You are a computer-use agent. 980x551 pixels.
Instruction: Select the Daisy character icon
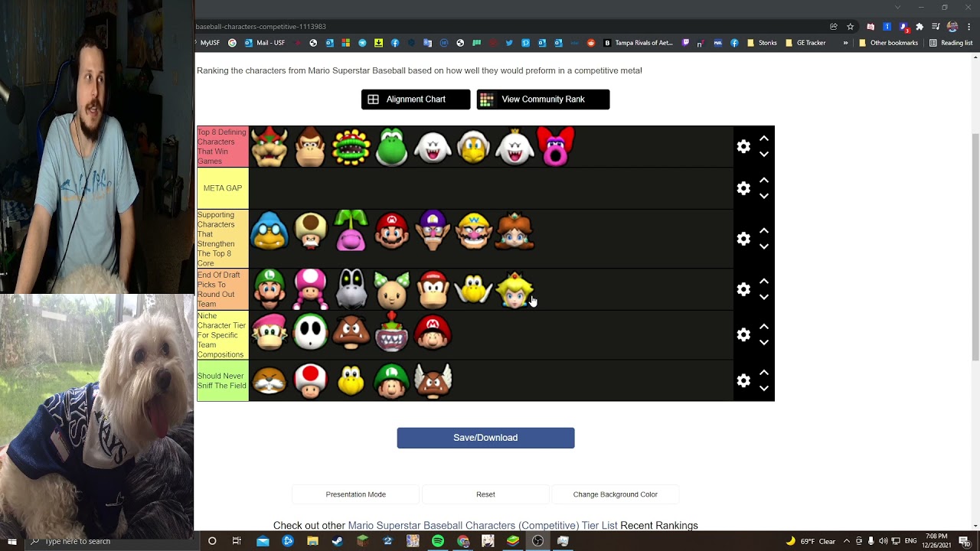coord(514,231)
